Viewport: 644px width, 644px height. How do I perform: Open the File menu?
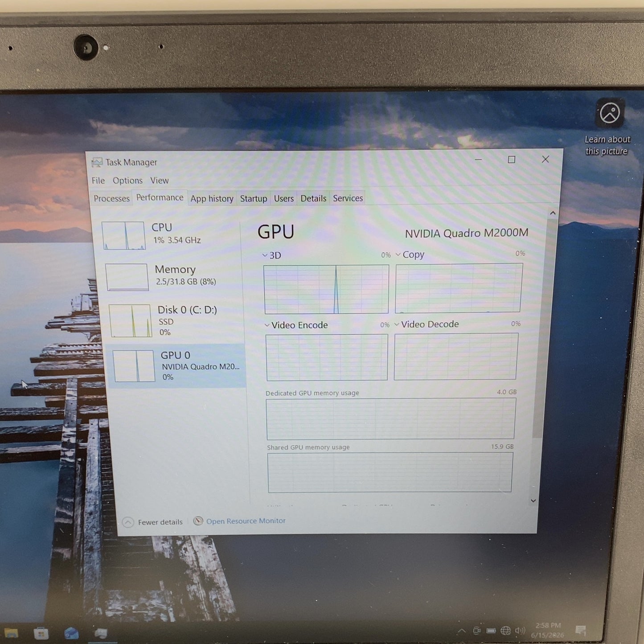tap(98, 180)
